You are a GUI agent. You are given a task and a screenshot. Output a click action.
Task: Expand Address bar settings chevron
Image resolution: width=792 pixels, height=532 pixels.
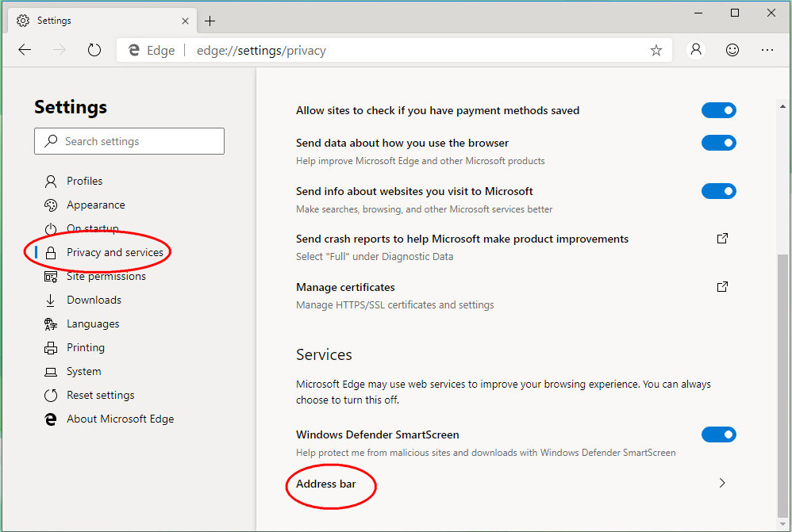click(722, 483)
